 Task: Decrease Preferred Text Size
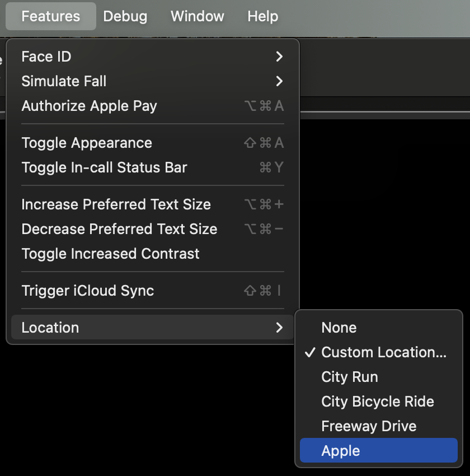(153, 229)
